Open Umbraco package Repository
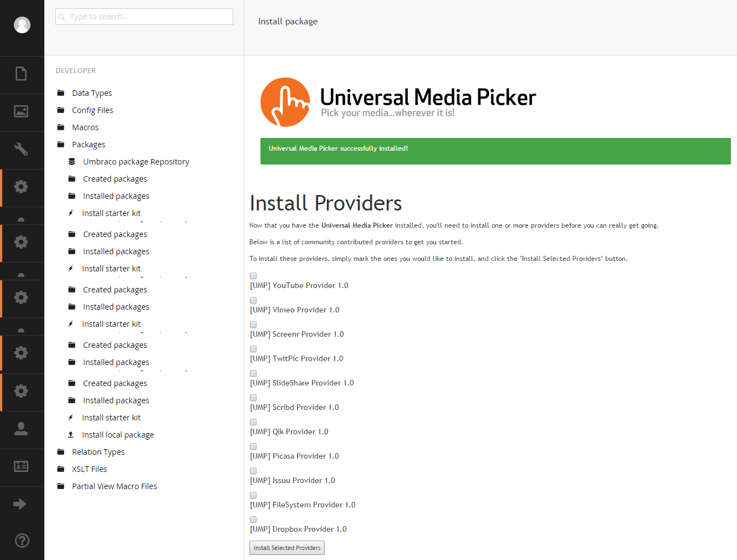This screenshot has height=560, width=737. [136, 162]
